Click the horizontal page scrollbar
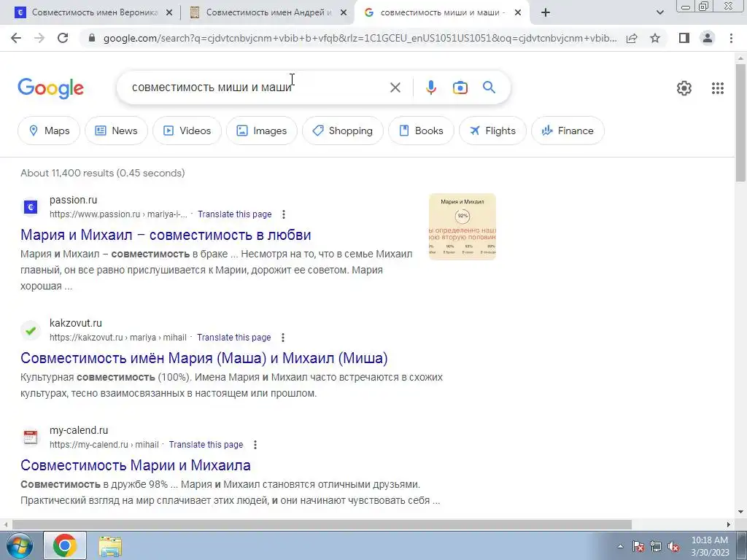747x560 pixels. click(x=322, y=524)
